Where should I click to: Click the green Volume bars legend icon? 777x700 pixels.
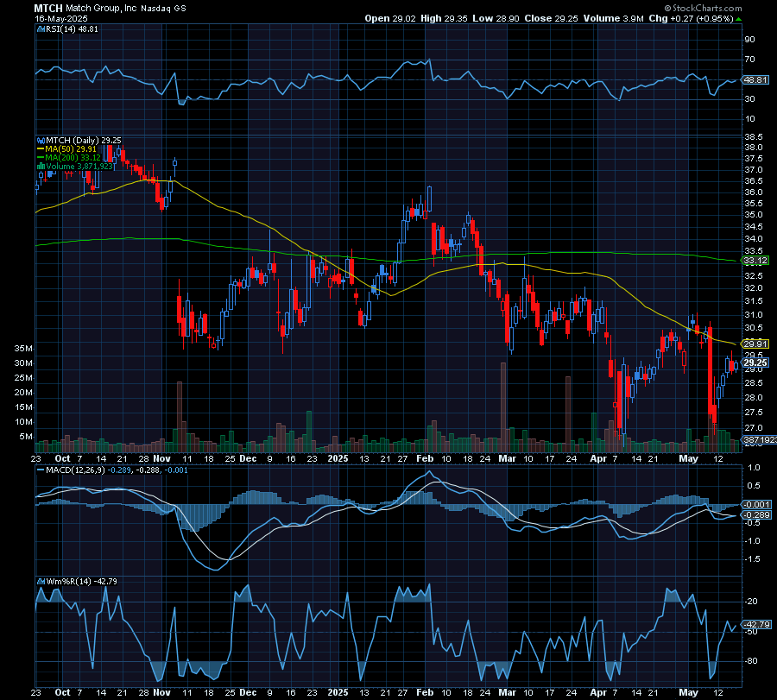(x=38, y=166)
